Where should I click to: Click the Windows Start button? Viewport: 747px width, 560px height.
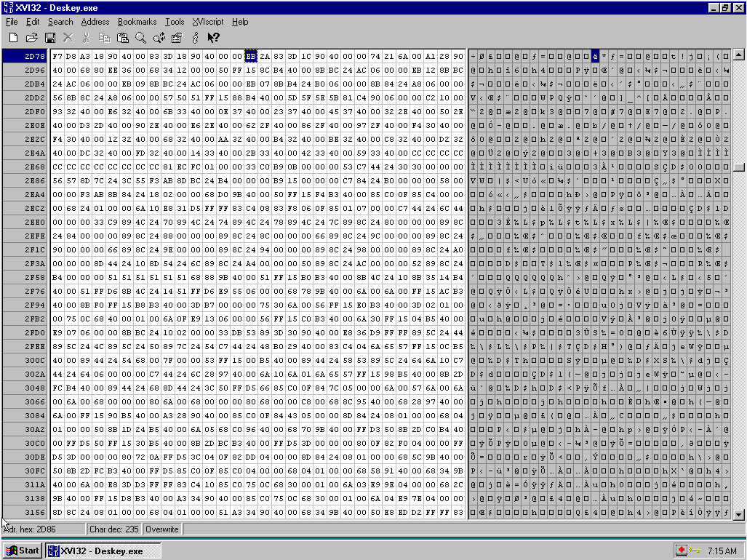22,551
